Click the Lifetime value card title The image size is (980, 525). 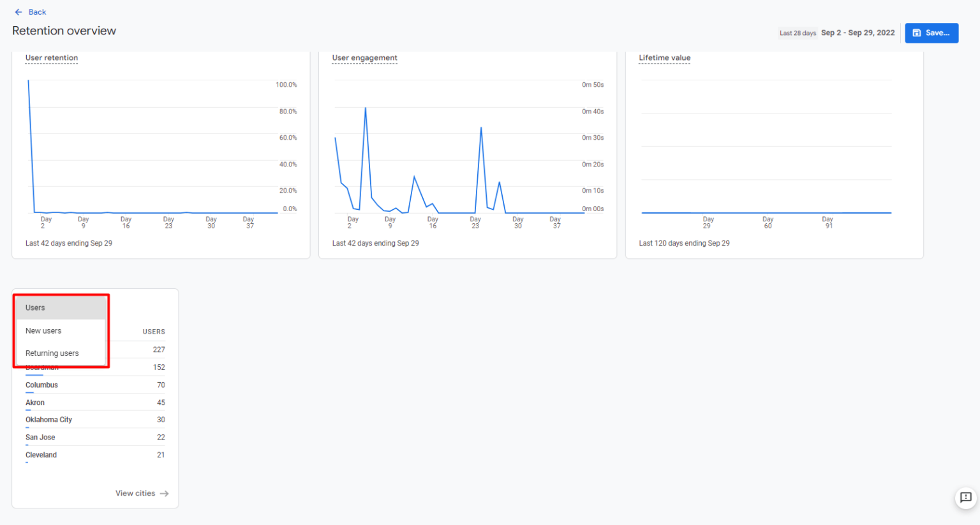tap(665, 58)
